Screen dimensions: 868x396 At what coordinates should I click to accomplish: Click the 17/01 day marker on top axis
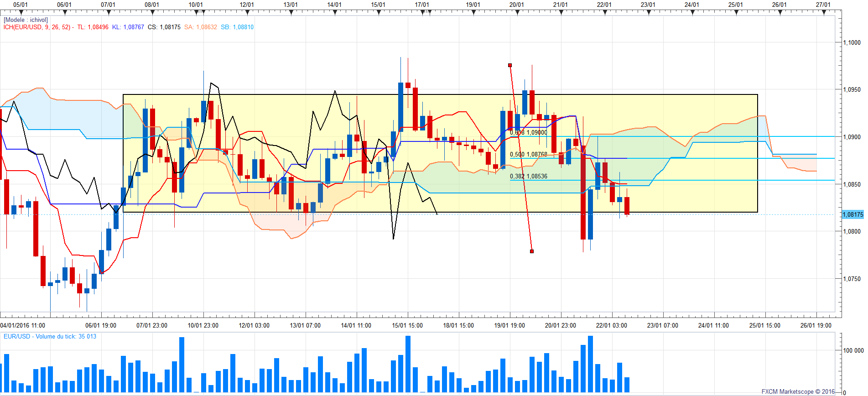[422, 5]
